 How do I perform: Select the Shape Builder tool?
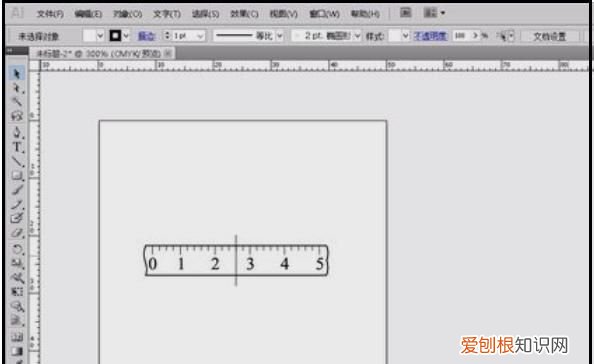[17, 306]
